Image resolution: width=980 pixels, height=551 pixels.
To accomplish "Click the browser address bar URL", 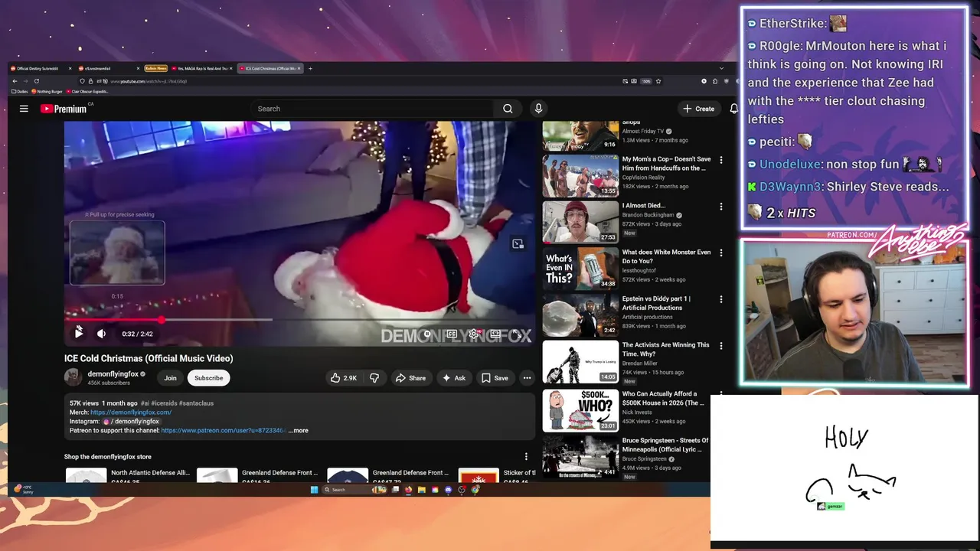I will [x=149, y=81].
